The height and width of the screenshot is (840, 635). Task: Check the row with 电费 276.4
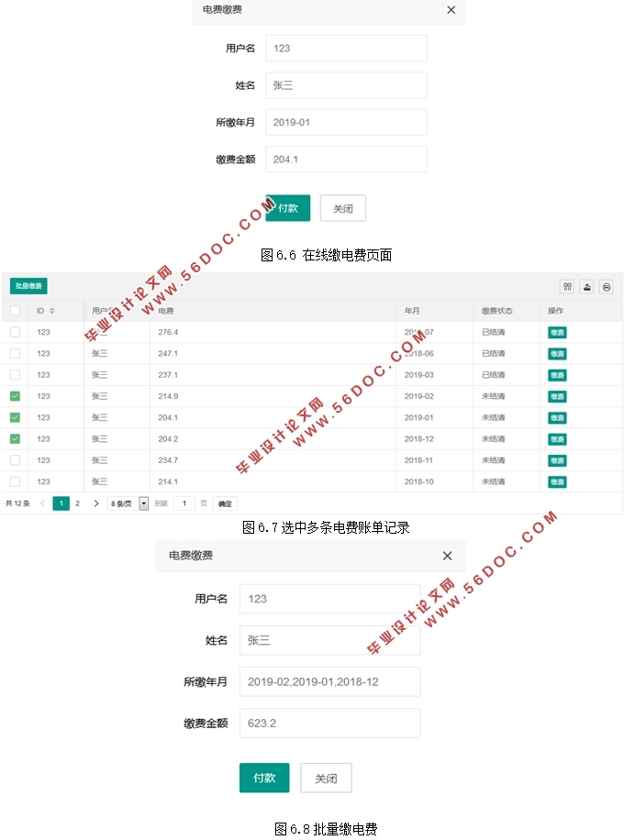tap(15, 332)
